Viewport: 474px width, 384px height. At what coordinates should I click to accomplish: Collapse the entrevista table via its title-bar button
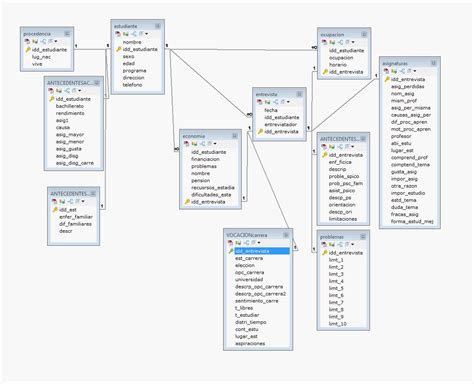pos(299,94)
